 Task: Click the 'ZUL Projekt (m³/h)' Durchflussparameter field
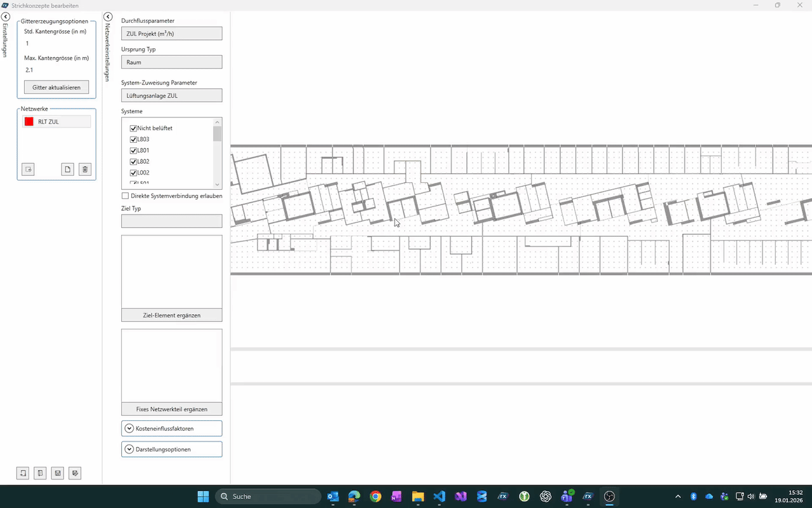click(x=171, y=34)
